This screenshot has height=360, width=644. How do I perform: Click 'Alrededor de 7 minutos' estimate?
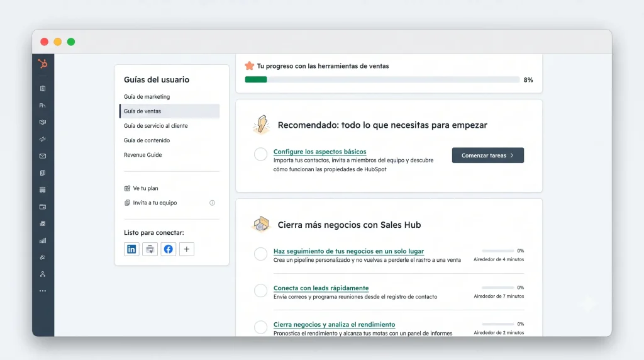(x=499, y=296)
